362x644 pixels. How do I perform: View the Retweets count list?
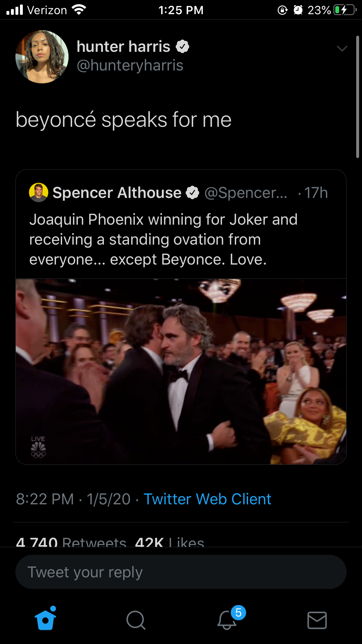click(71, 542)
